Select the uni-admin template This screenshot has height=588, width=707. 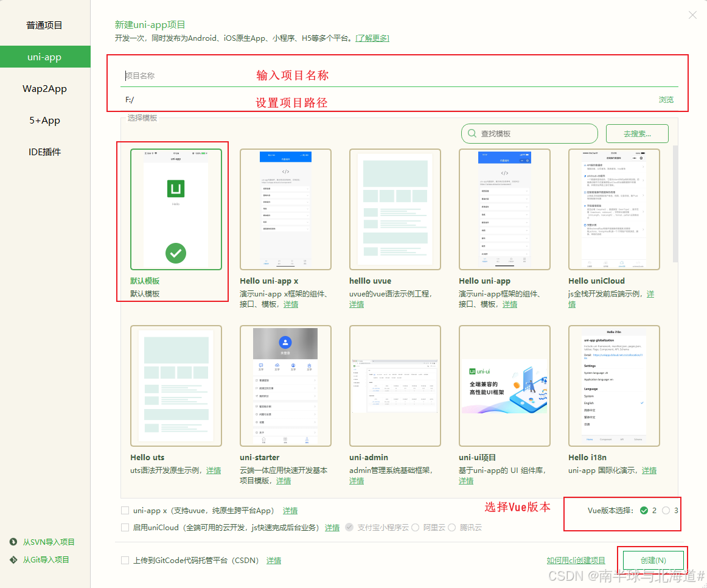tap(395, 386)
